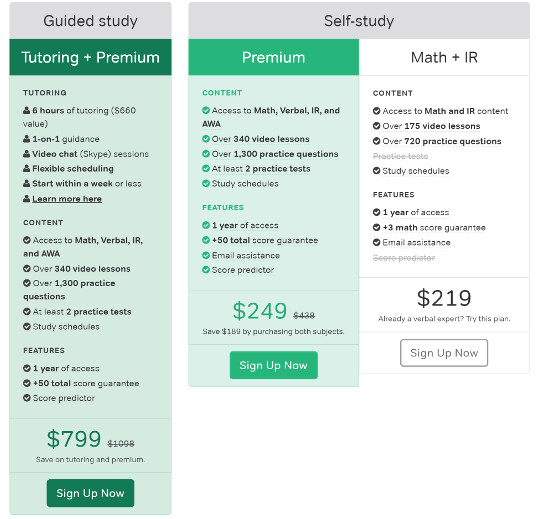Click the checkmark beside Email assistance in Math + IR
The image size is (553, 519).
(x=376, y=242)
